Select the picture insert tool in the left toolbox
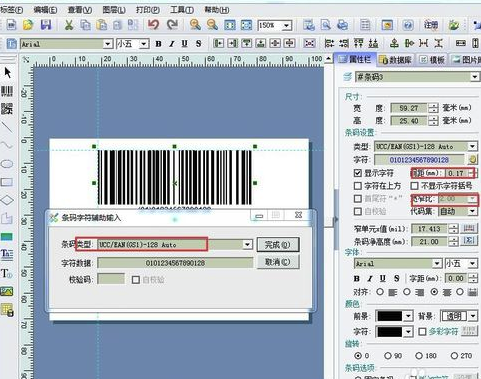This screenshot has height=379, width=481. click(x=7, y=291)
